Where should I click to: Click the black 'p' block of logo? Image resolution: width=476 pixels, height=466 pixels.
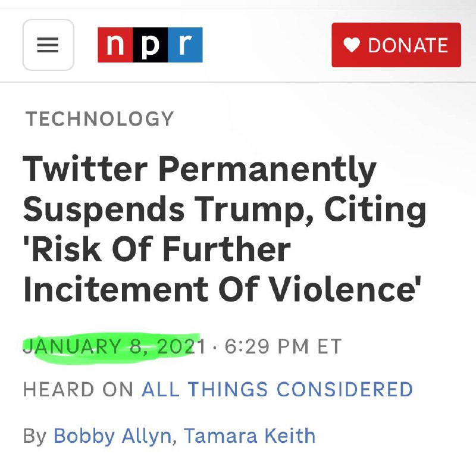pyautogui.click(x=151, y=45)
